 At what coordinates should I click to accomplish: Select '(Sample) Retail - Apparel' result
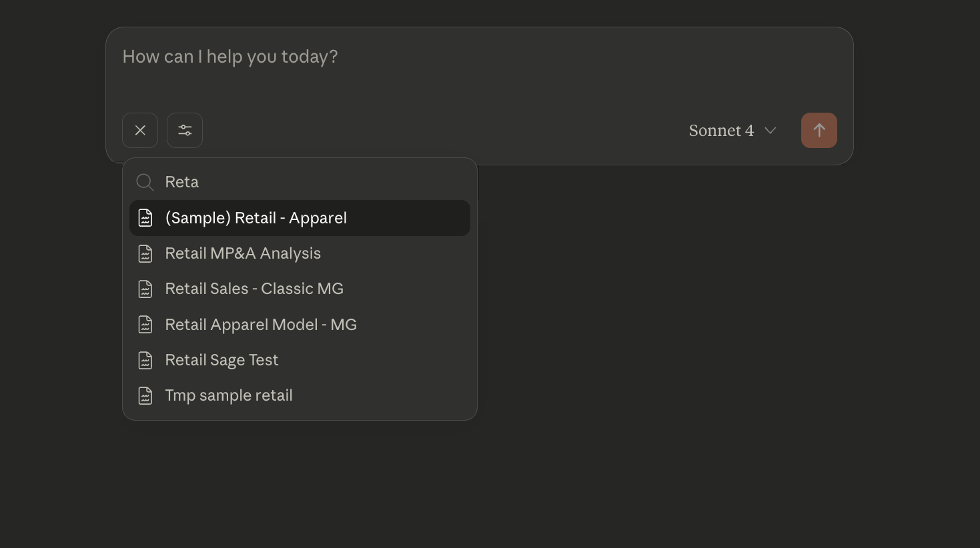pos(256,218)
